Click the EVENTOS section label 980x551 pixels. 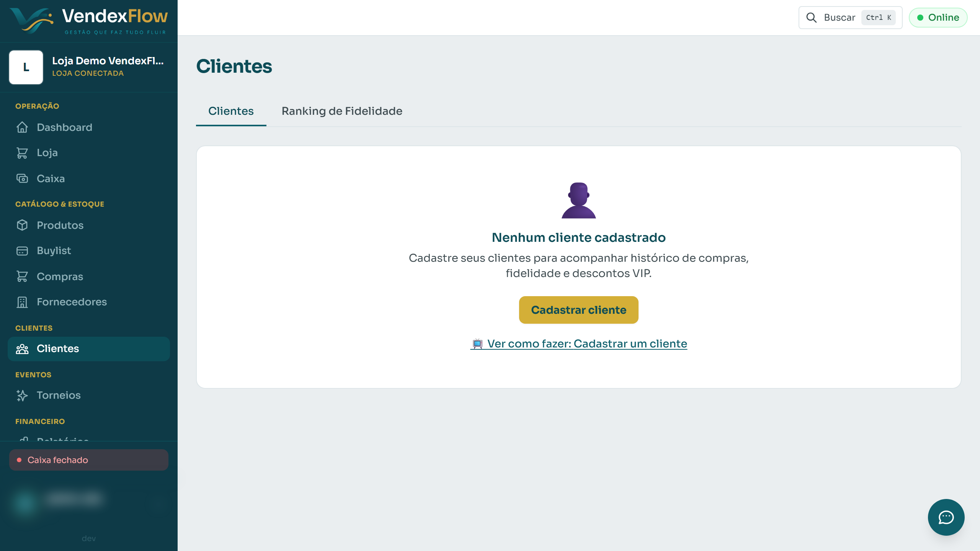pos(33,375)
